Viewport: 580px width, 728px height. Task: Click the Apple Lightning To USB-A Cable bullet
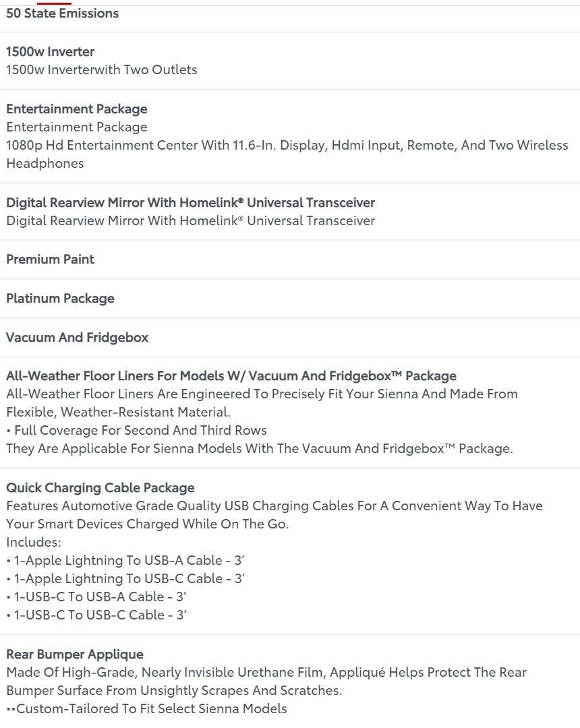pyautogui.click(x=126, y=560)
